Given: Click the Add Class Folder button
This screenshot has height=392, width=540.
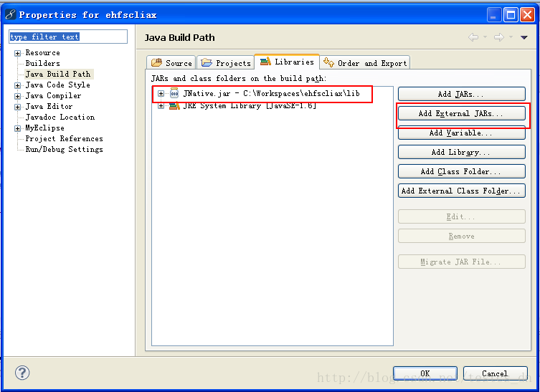Looking at the screenshot, I should 462,171.
